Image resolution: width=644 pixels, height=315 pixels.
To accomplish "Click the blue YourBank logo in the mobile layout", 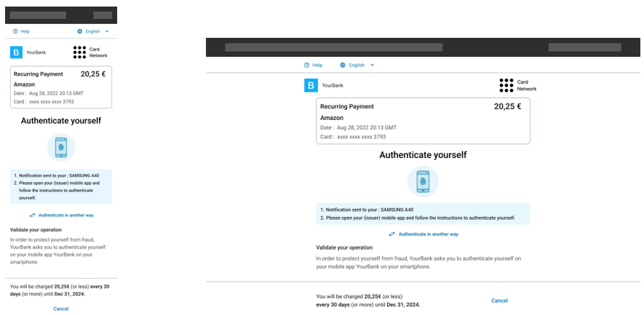I will (x=16, y=52).
